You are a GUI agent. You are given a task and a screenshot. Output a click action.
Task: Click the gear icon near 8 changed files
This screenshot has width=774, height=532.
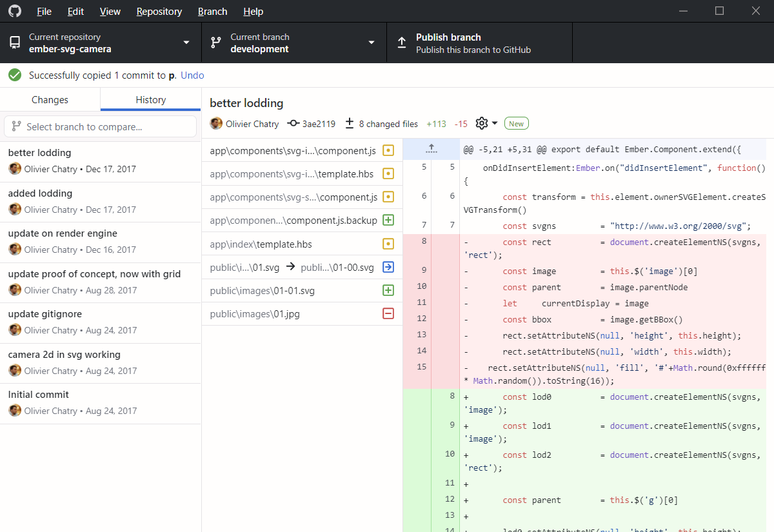coord(481,123)
